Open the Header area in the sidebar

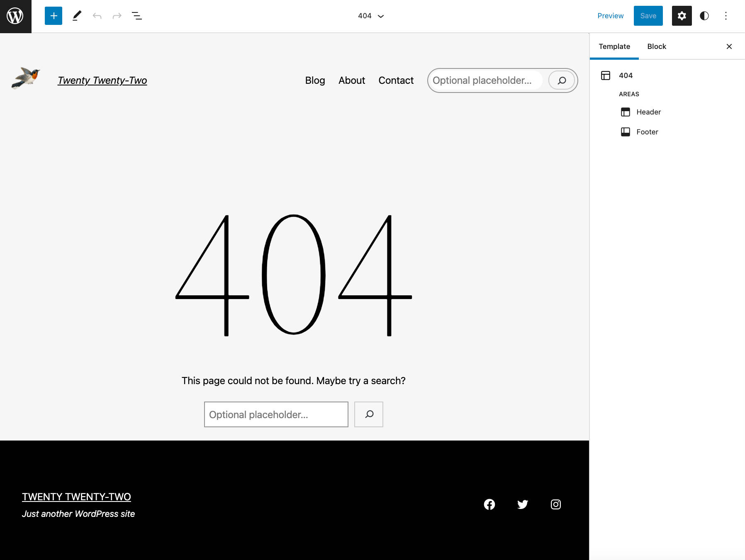(648, 112)
